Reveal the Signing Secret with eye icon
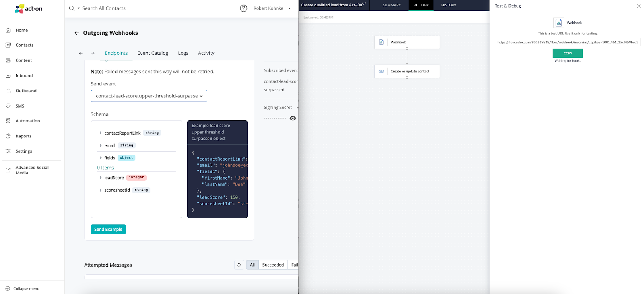Screen dimensions: 644x294 tap(293, 118)
